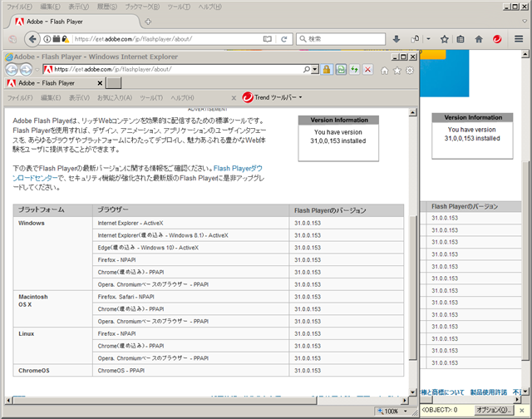532x419 pixels.
Task: Click IE security lock icon
Action: pyautogui.click(x=327, y=70)
